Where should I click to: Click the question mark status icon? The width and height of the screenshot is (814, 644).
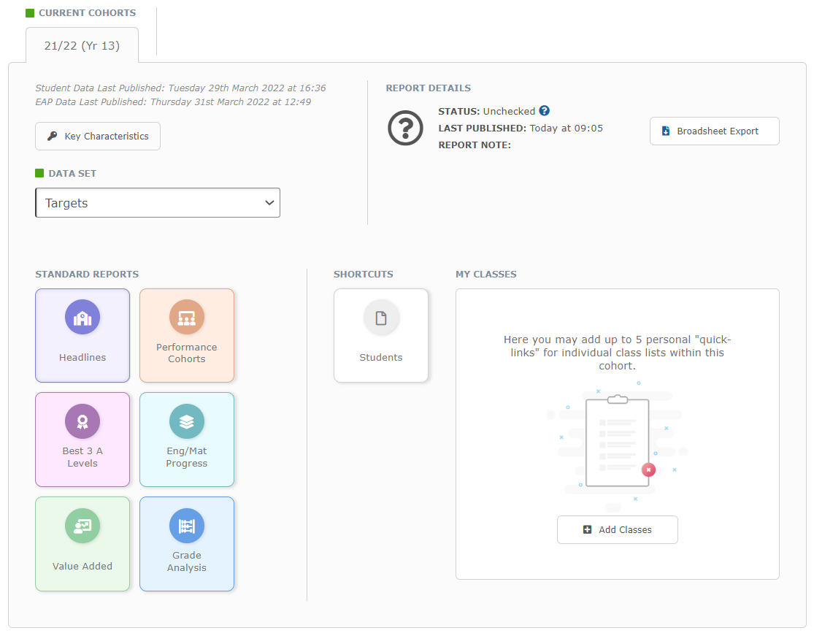click(405, 129)
